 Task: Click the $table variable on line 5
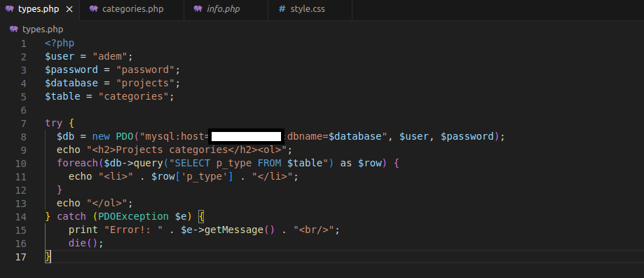click(x=63, y=96)
